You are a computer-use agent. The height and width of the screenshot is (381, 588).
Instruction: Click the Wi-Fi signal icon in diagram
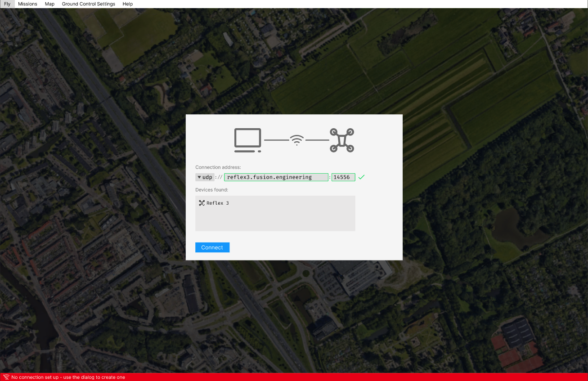[296, 140]
